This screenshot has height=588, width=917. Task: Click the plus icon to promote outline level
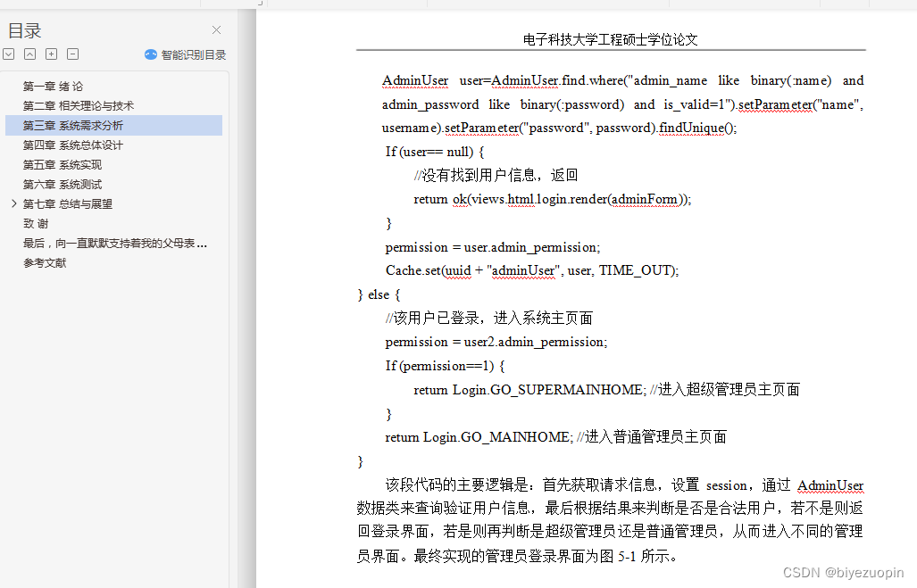pyautogui.click(x=52, y=54)
